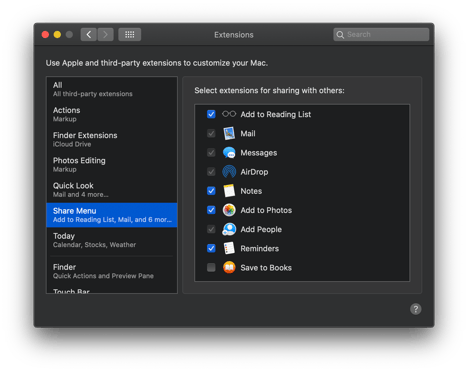The width and height of the screenshot is (468, 372).
Task: Select the Finder Extensions category
Action: pyautogui.click(x=112, y=139)
